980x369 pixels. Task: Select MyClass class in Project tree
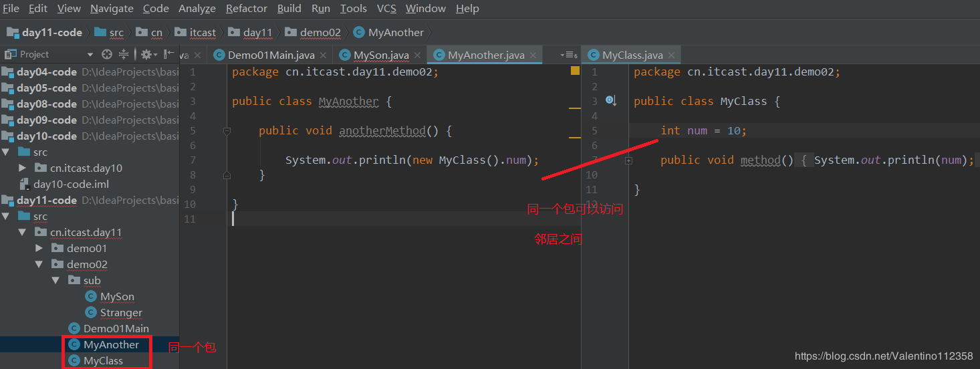(103, 360)
